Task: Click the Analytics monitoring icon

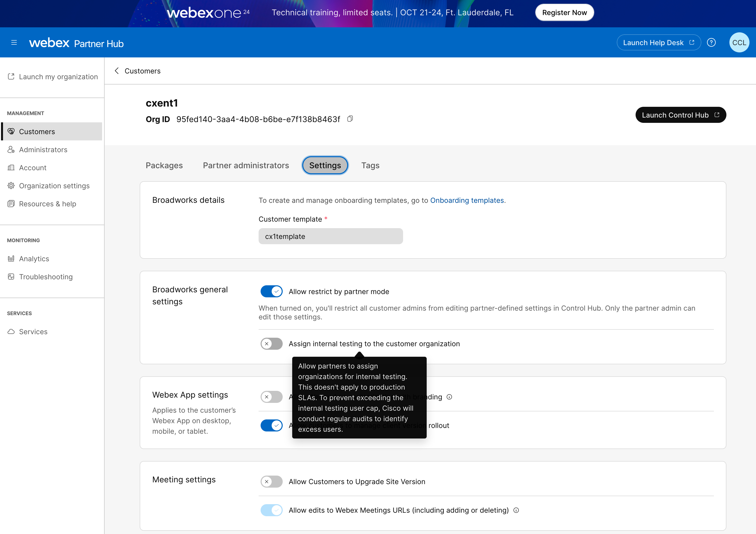Action: [11, 258]
